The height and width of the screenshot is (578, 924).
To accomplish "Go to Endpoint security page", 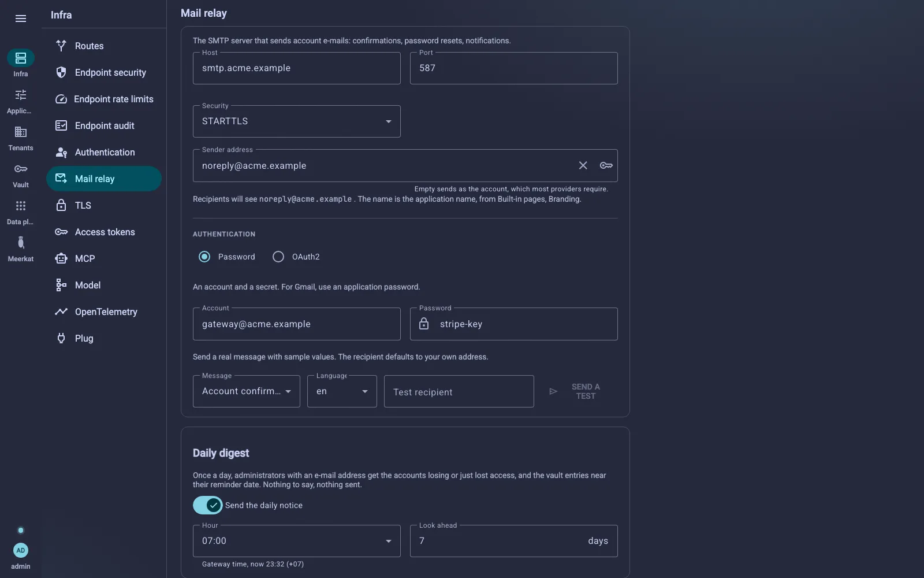I will pos(104,72).
